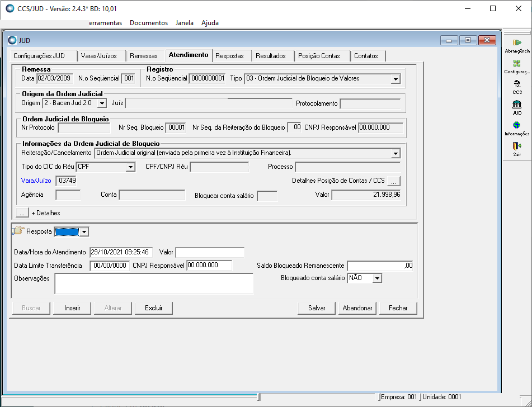Click the Vara/Juízo blue link
532x407 pixels.
[x=36, y=181]
